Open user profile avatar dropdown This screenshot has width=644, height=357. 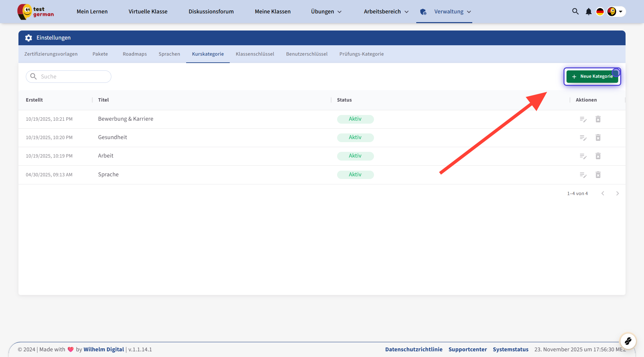616,12
